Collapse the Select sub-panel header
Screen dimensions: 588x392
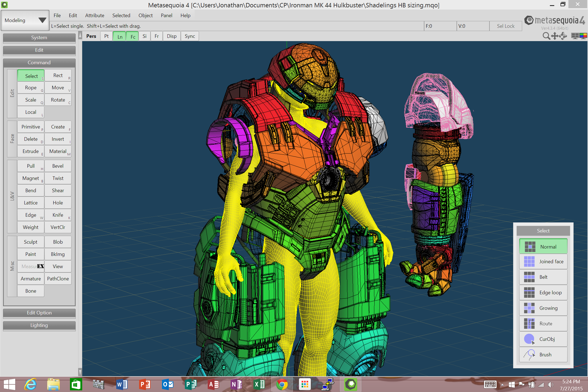tap(543, 231)
